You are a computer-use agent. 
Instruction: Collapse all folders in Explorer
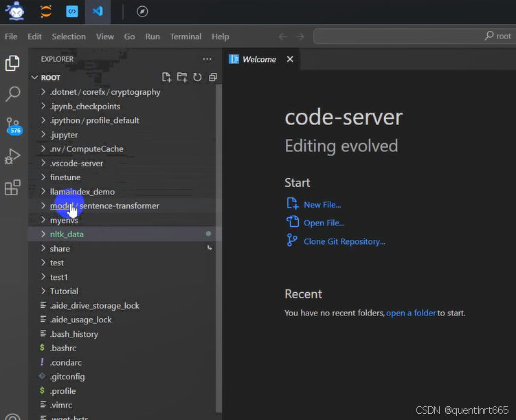213,78
